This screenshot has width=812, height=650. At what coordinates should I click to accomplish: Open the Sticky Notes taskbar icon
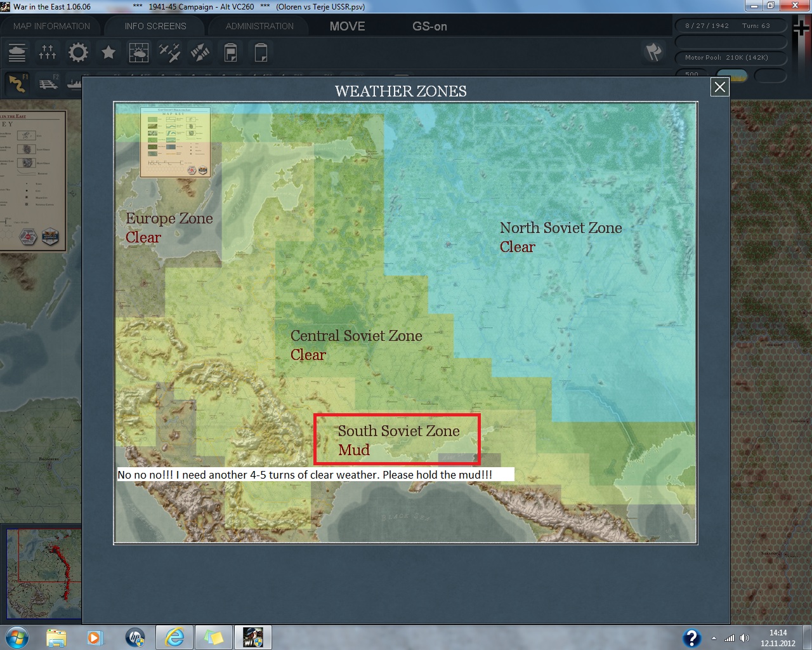pyautogui.click(x=213, y=637)
